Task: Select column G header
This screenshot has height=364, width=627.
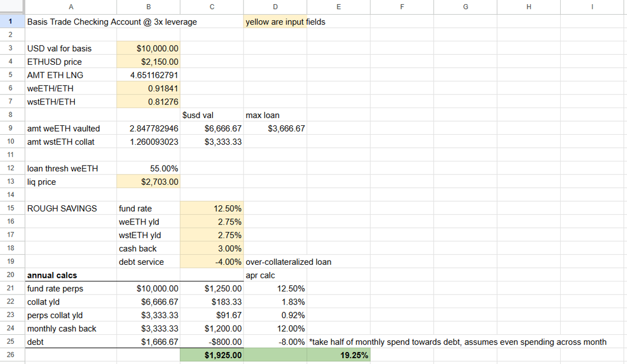Action: click(465, 7)
